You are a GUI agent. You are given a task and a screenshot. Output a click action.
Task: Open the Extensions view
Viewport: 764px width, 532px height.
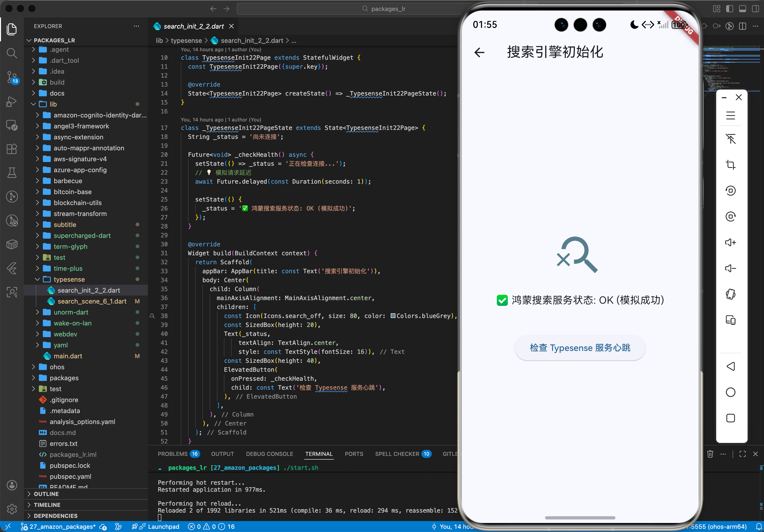[x=12, y=149]
